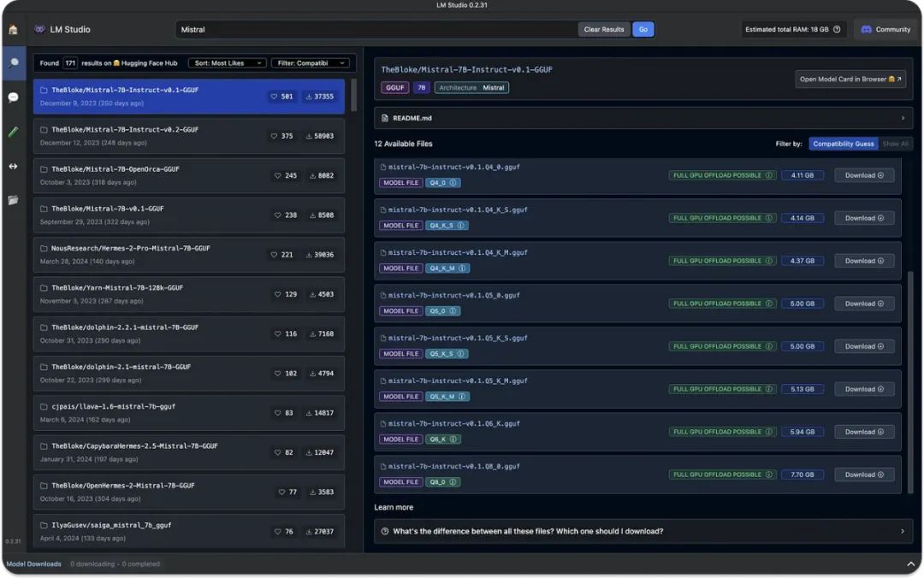The width and height of the screenshot is (924, 578).
Task: Open the Sort: Most Likes dropdown
Action: click(228, 63)
